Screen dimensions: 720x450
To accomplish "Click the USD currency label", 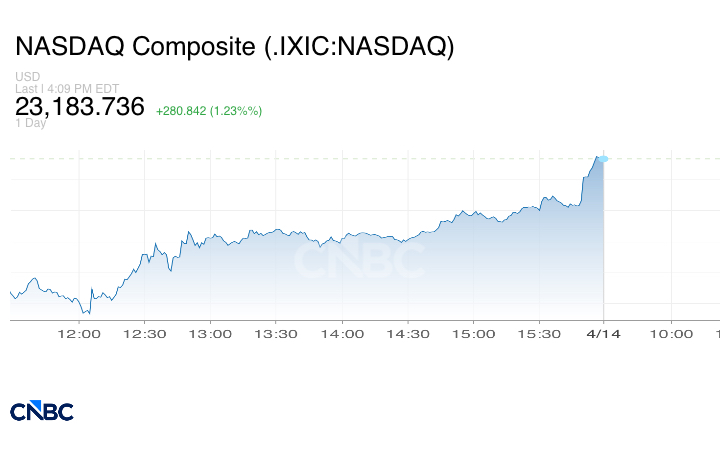I will coord(26,77).
